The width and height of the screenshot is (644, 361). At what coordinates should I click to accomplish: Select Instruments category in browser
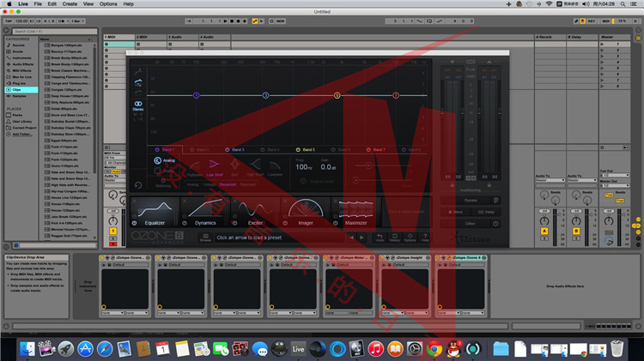[x=21, y=57]
